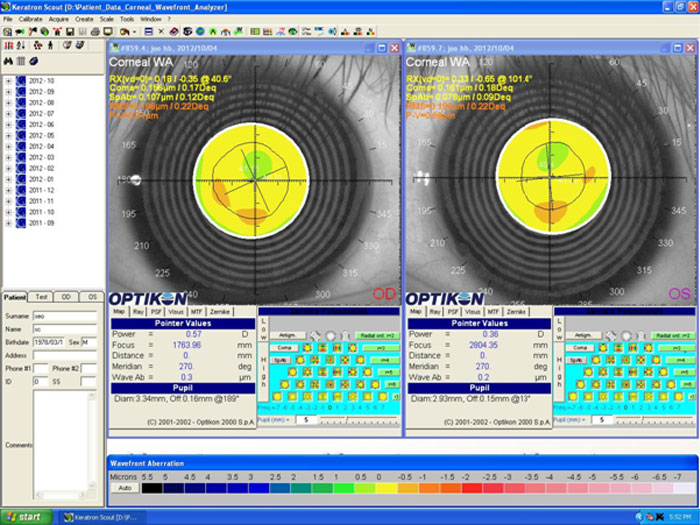Image resolution: width=700 pixels, height=525 pixels.
Task: Open the Acquire menu
Action: pos(59,19)
